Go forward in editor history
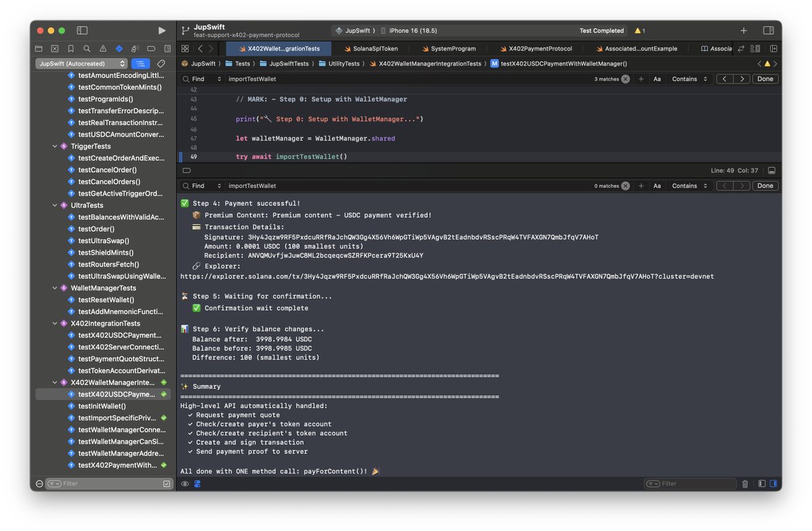The width and height of the screenshot is (812, 531). tap(211, 49)
